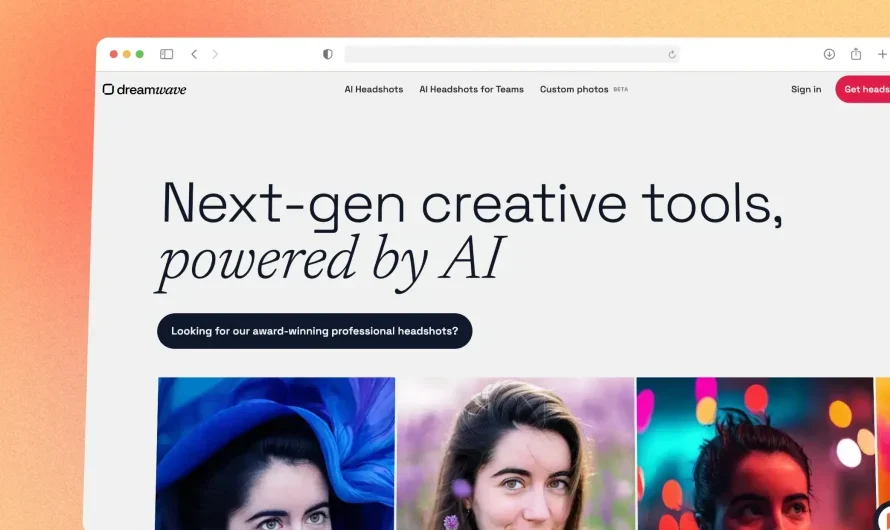Select Custom photos beta link
Screen dimensions: 890x530
(583, 89)
